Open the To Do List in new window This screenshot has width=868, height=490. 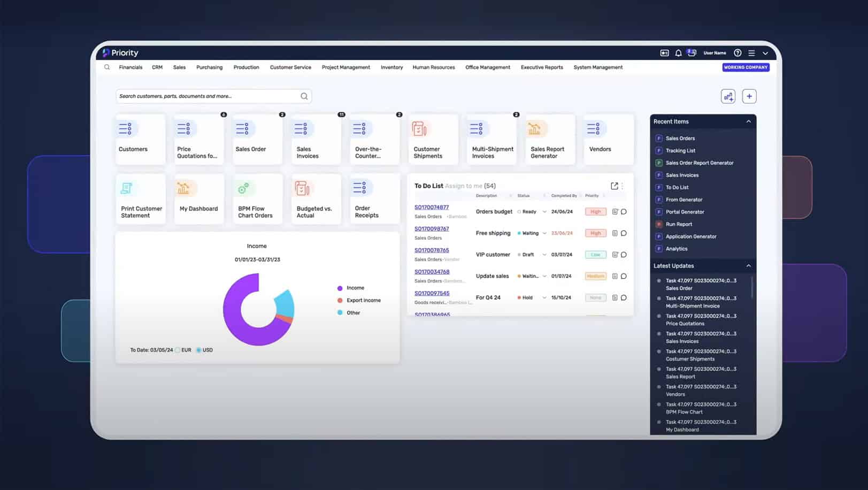pyautogui.click(x=614, y=186)
